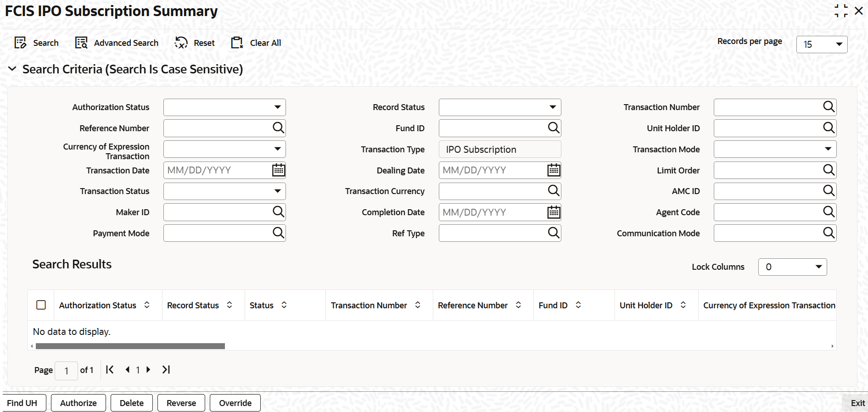The image size is (868, 412).
Task: Open Communication Mode lookup magnifier
Action: pos(829,233)
